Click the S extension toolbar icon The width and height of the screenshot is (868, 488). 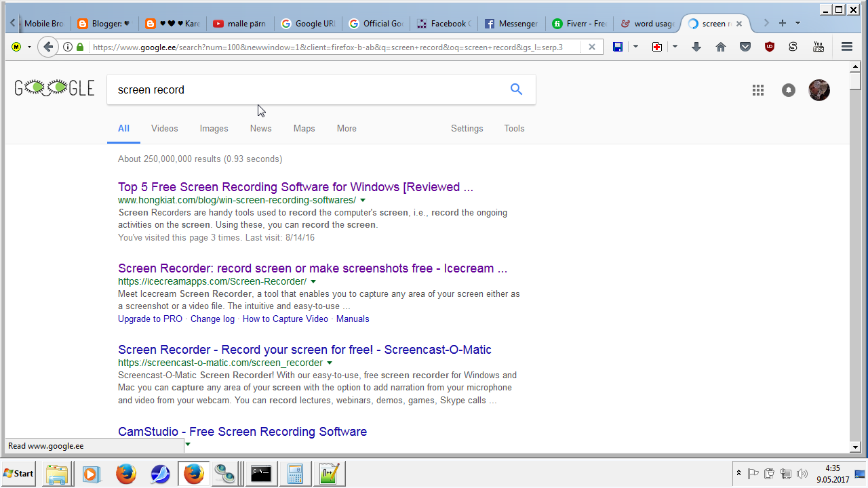tap(793, 47)
